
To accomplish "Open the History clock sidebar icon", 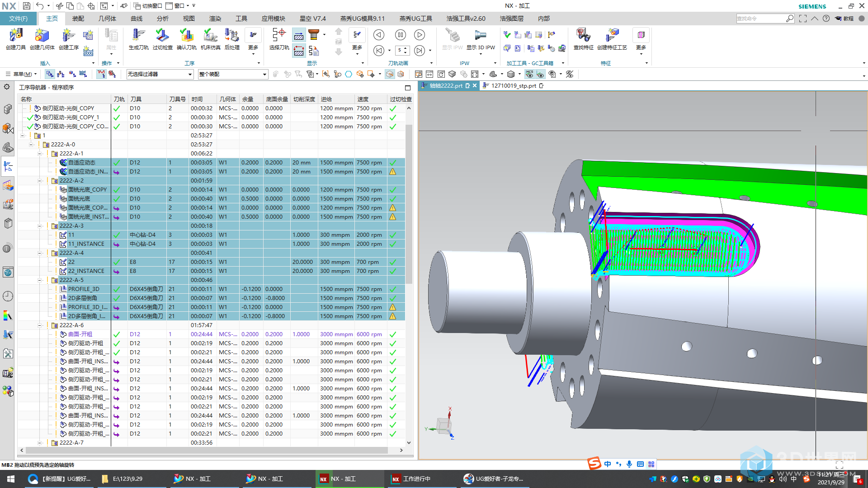I will 8,296.
